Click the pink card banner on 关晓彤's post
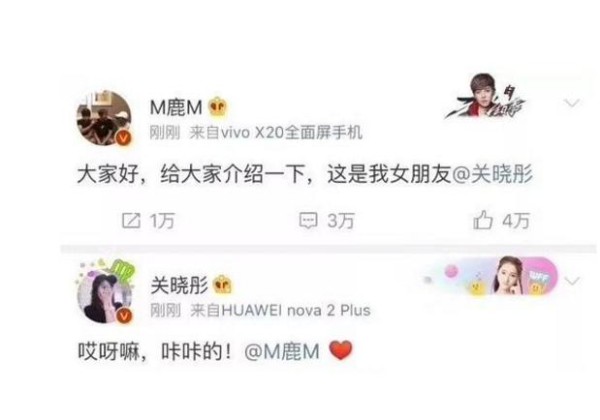Viewport: 600px width, 420px height. pos(492,276)
